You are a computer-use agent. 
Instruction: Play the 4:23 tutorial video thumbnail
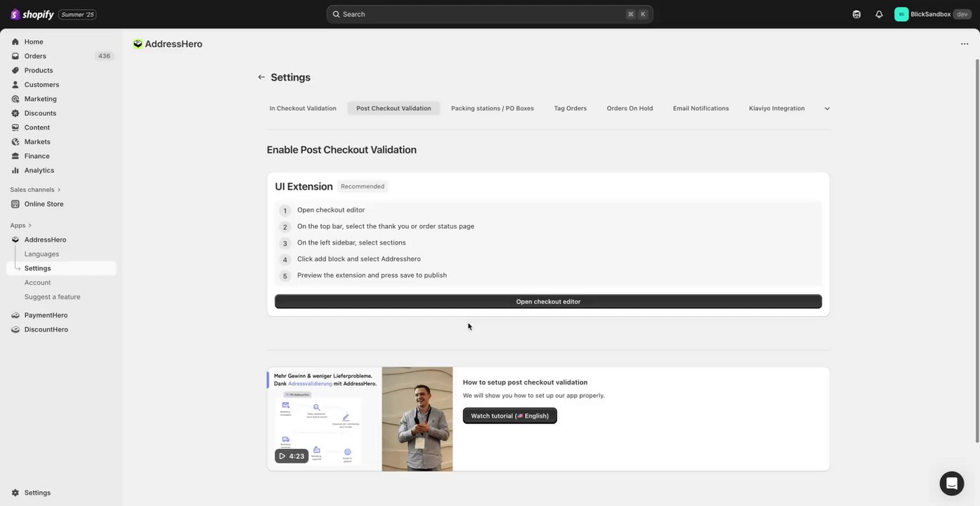pos(292,456)
